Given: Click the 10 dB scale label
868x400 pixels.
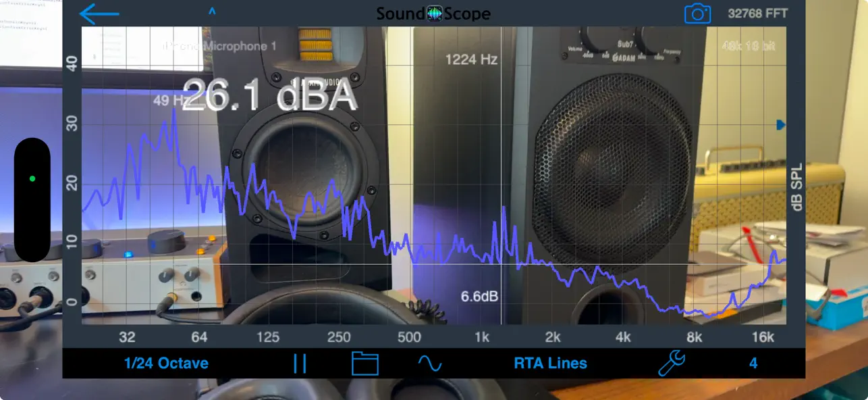Looking at the screenshot, I should click(72, 242).
